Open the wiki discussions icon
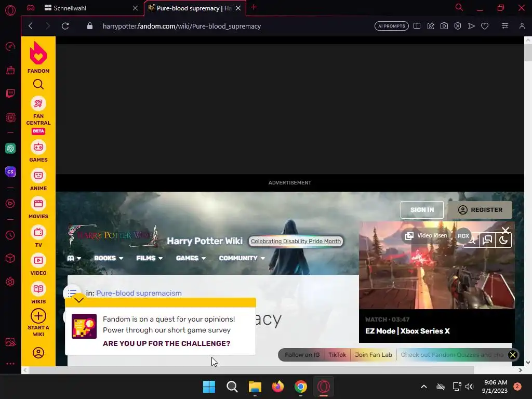The width and height of the screenshot is (532, 399). [487, 240]
